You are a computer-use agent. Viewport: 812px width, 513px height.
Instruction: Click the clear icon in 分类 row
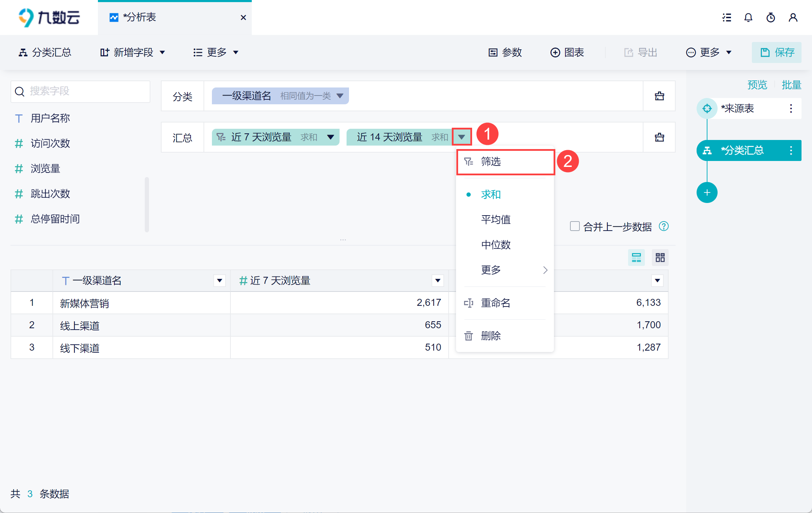point(659,96)
